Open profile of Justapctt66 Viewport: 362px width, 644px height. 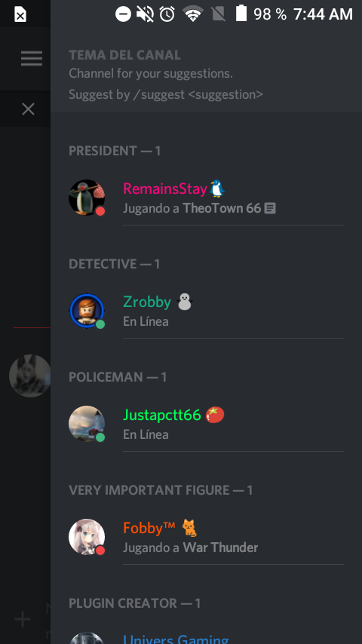click(x=207, y=425)
